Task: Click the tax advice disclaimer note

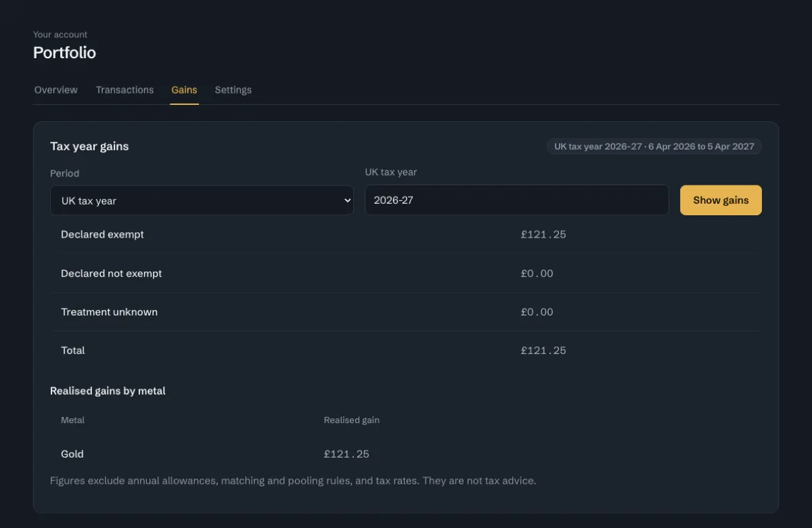Action: [293, 481]
